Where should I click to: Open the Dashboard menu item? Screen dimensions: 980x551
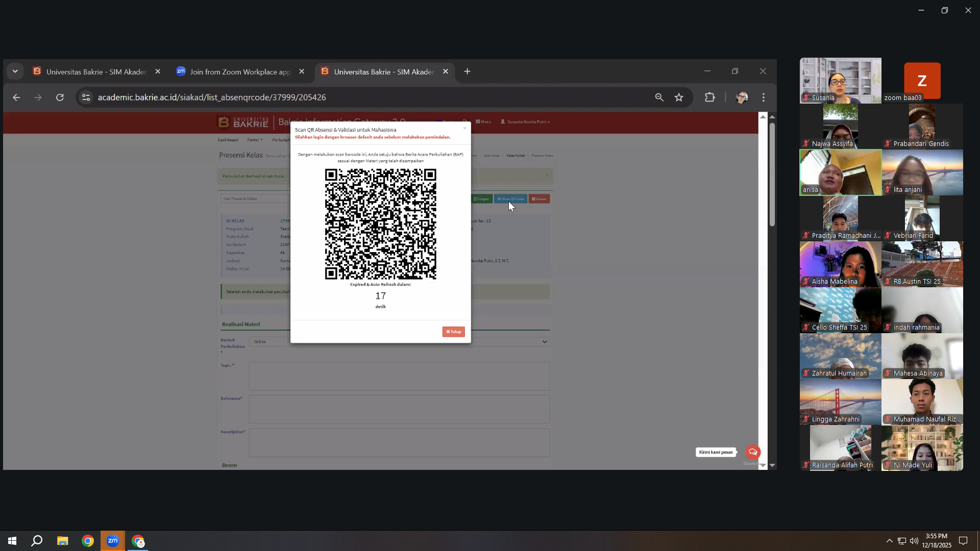228,140
